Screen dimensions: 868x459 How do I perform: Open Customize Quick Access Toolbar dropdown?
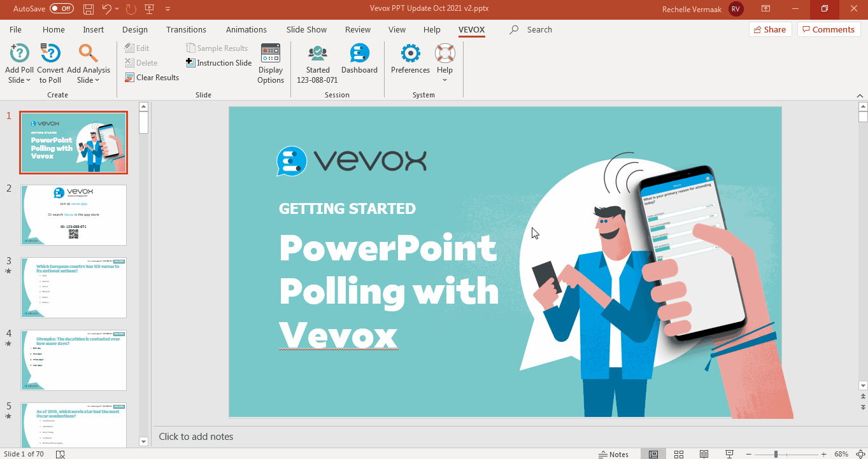coord(168,9)
